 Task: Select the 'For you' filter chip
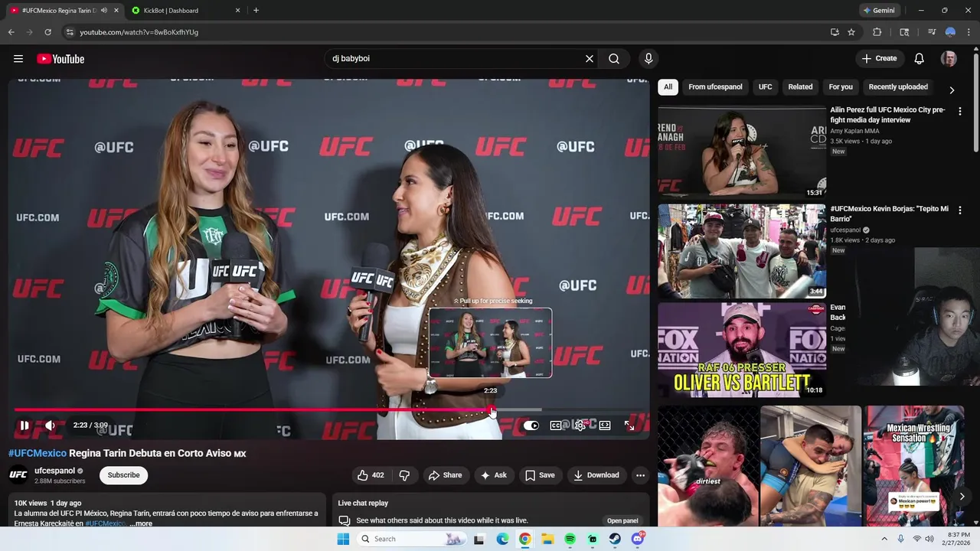click(841, 87)
